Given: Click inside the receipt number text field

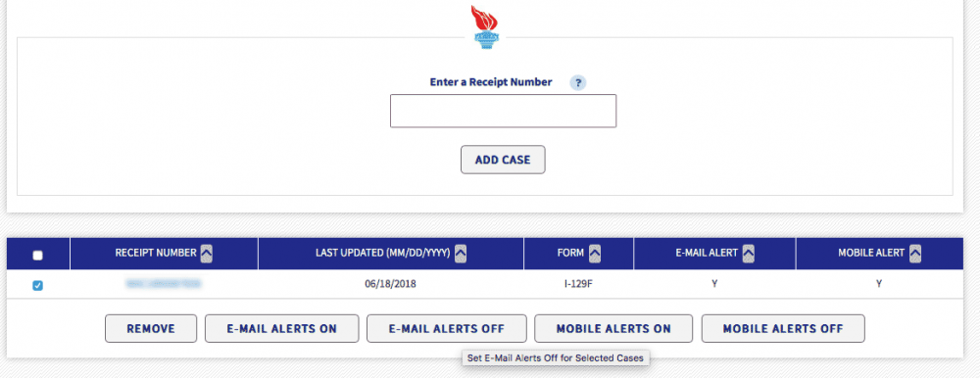Looking at the screenshot, I should (x=503, y=112).
